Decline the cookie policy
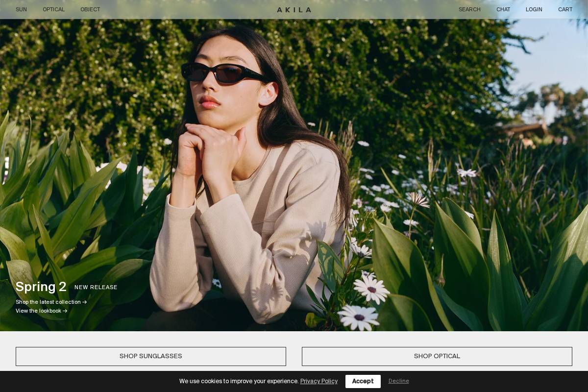588x392 pixels. [x=398, y=381]
